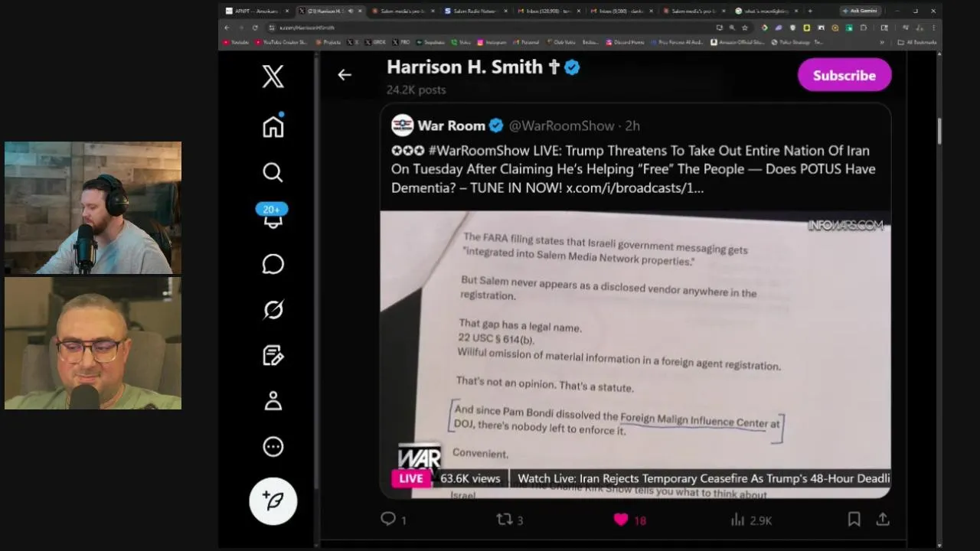Click the #WarRoomShow hashtag
The height and width of the screenshot is (551, 980).
click(479, 151)
